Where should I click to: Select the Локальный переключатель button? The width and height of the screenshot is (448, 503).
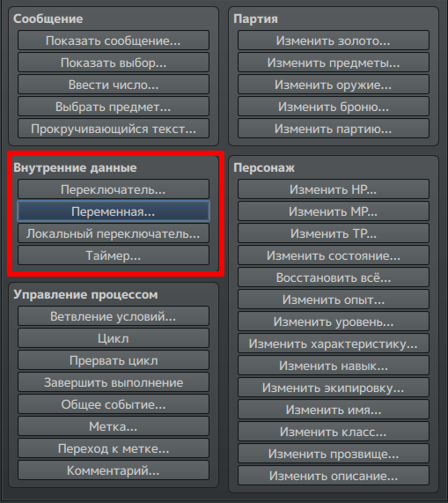coord(114,233)
